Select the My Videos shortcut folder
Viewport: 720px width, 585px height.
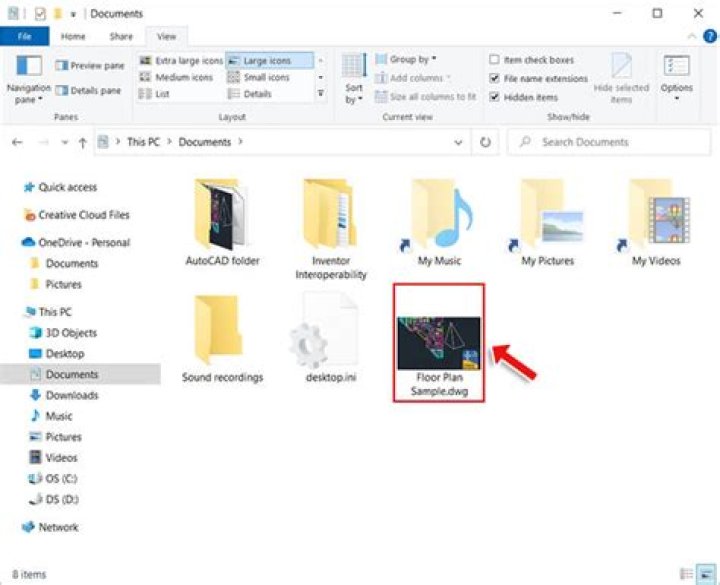click(656, 222)
